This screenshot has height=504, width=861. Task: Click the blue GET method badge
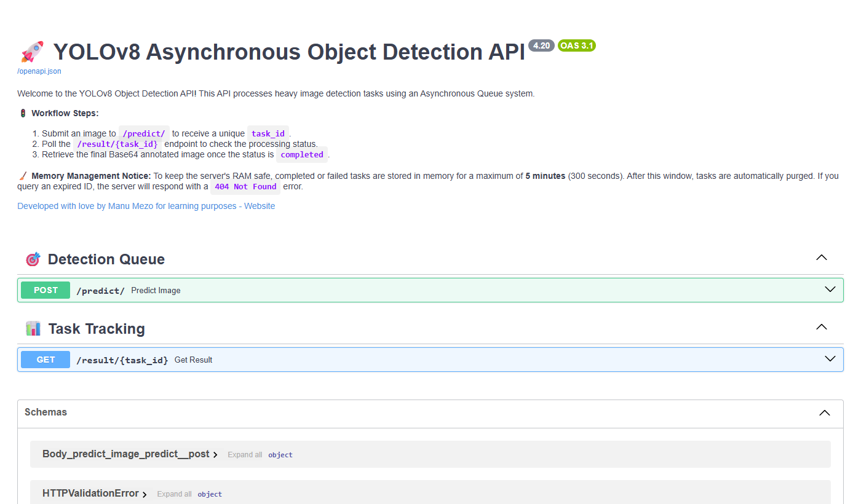coord(46,360)
